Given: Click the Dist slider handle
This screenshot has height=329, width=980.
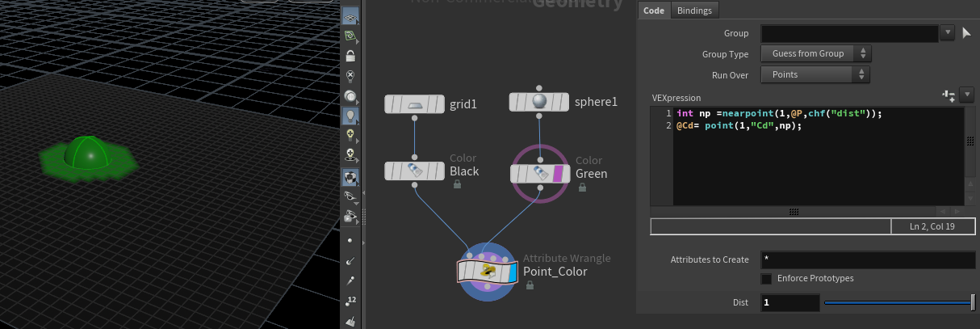Looking at the screenshot, I should point(973,302).
